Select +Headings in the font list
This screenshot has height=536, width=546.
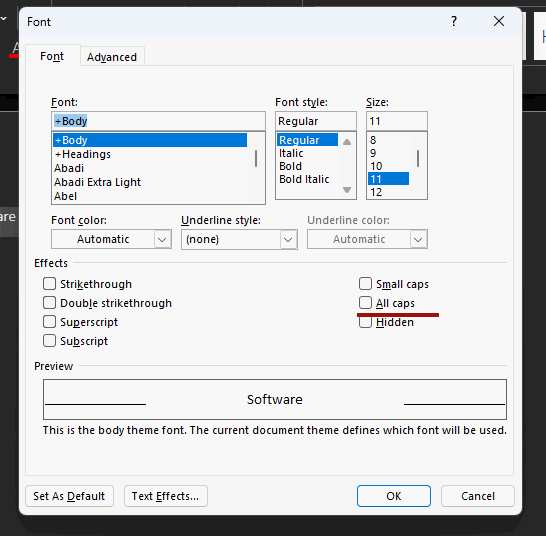150,154
